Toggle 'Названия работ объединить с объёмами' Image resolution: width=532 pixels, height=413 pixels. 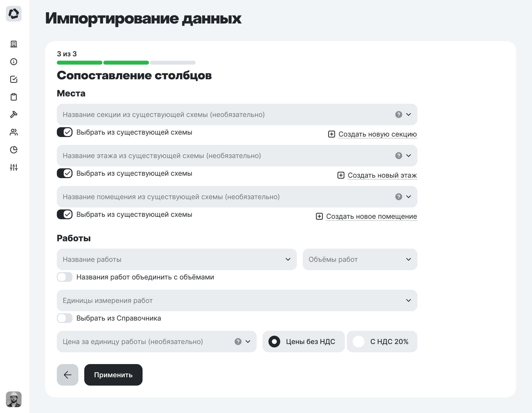[x=64, y=277]
